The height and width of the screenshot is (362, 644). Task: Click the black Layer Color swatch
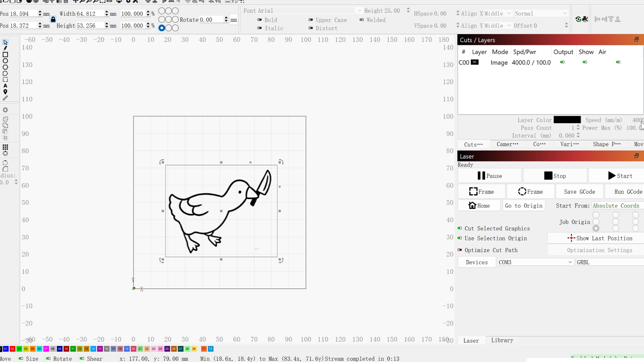pos(567,120)
